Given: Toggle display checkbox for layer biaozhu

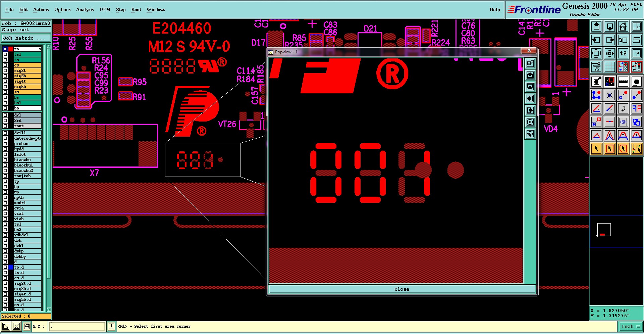Looking at the screenshot, I should [5, 160].
